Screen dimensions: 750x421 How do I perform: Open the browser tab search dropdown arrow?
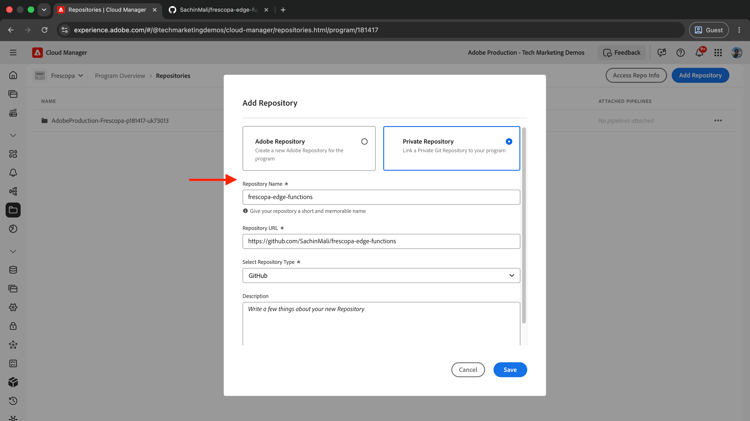(x=44, y=10)
